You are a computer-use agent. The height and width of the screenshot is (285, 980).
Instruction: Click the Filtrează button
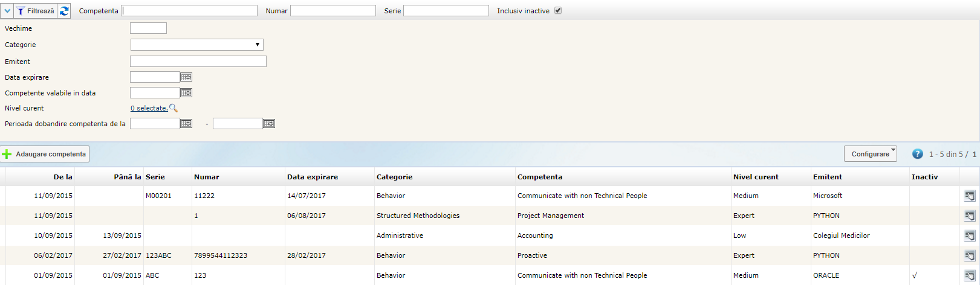[35, 11]
